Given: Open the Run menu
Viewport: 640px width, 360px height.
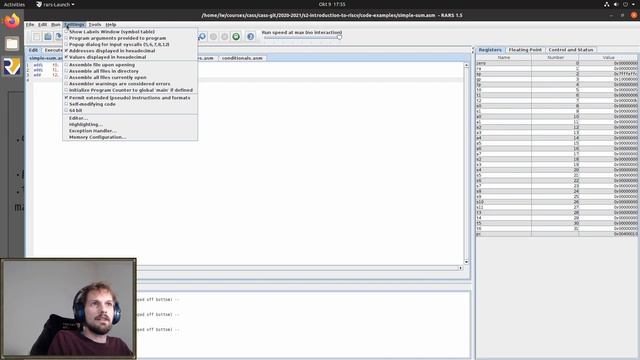Looking at the screenshot, I should click(56, 24).
